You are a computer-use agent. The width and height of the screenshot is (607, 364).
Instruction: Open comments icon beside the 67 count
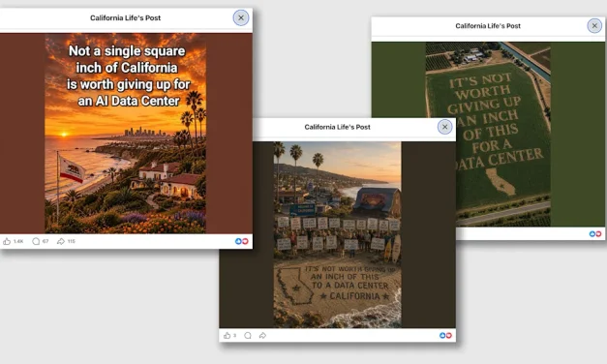(x=36, y=241)
